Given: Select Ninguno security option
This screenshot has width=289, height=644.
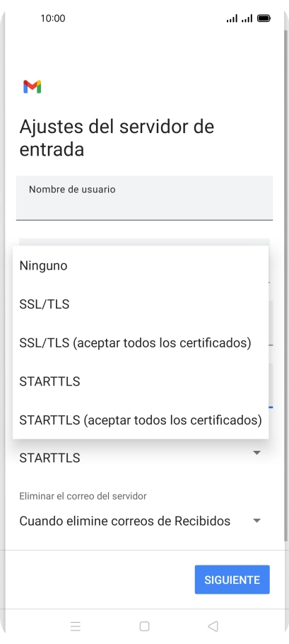Looking at the screenshot, I should click(141, 265).
